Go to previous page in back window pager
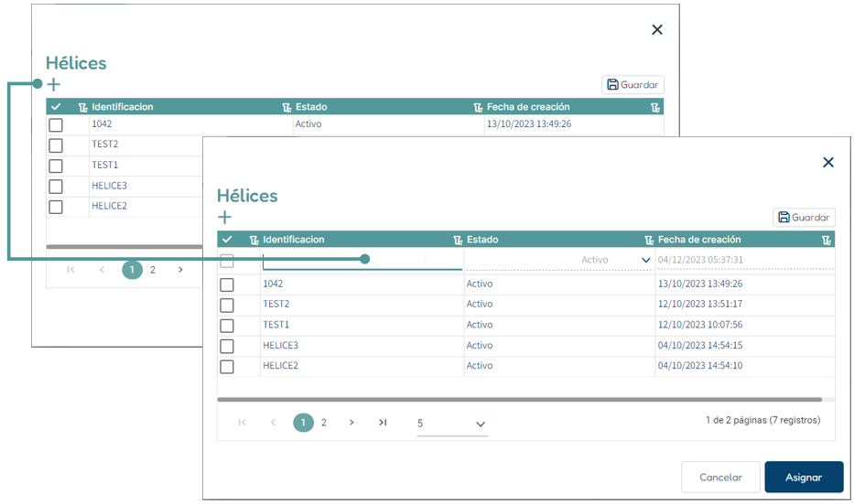The image size is (854, 504). (102, 270)
